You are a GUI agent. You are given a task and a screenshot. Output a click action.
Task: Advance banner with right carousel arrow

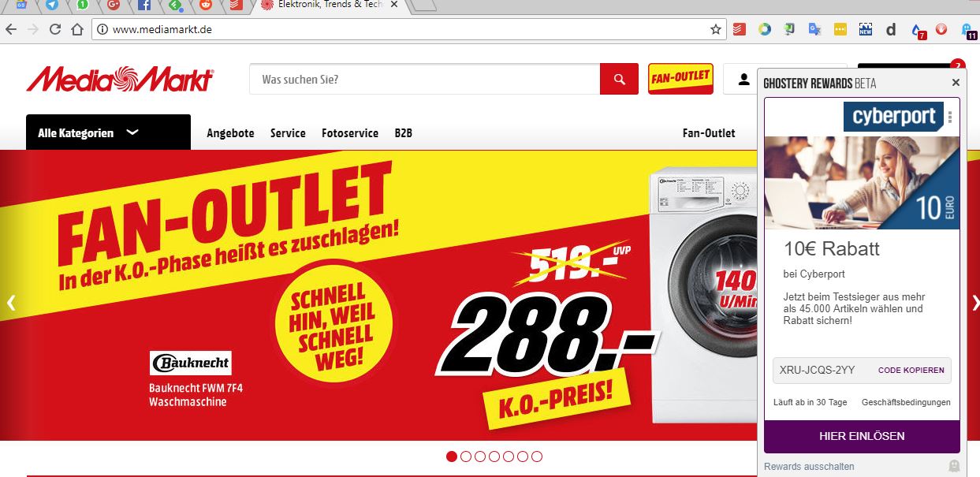click(x=975, y=302)
